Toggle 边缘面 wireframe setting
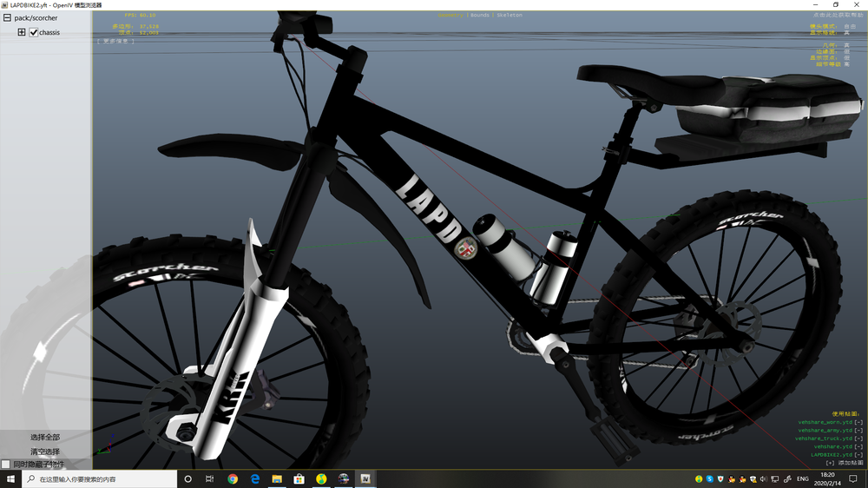 point(846,51)
